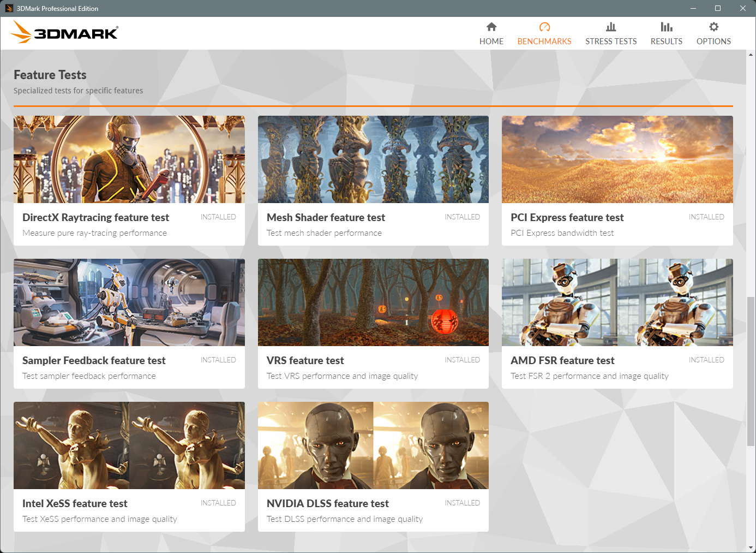Screen dimensions: 756x553
Task: Minimize the 3DMark window
Action: 693,8
